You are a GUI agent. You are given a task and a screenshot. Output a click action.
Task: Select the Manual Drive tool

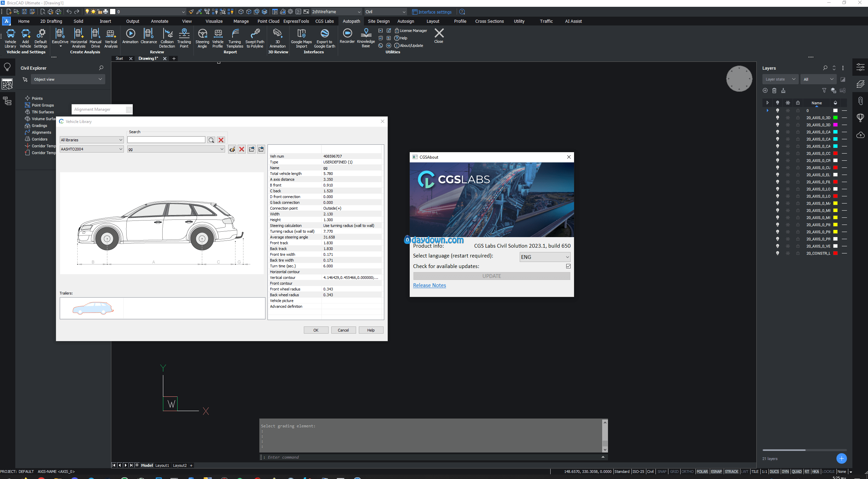[x=95, y=38]
